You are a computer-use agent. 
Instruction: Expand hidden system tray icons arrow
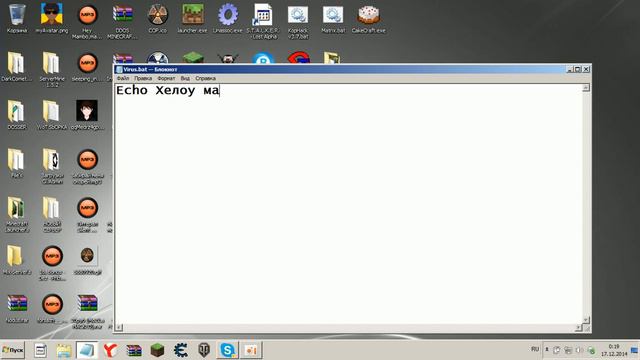[x=547, y=349]
